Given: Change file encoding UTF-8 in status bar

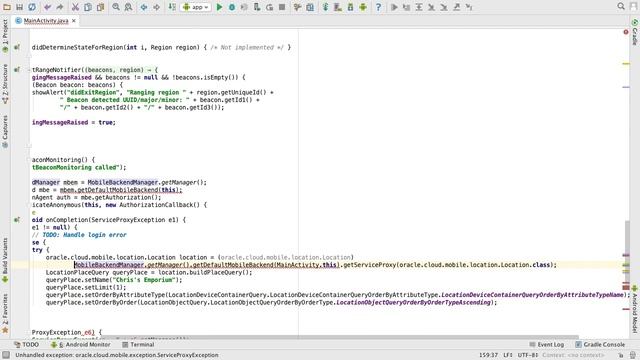Looking at the screenshot, I should click(528, 355).
